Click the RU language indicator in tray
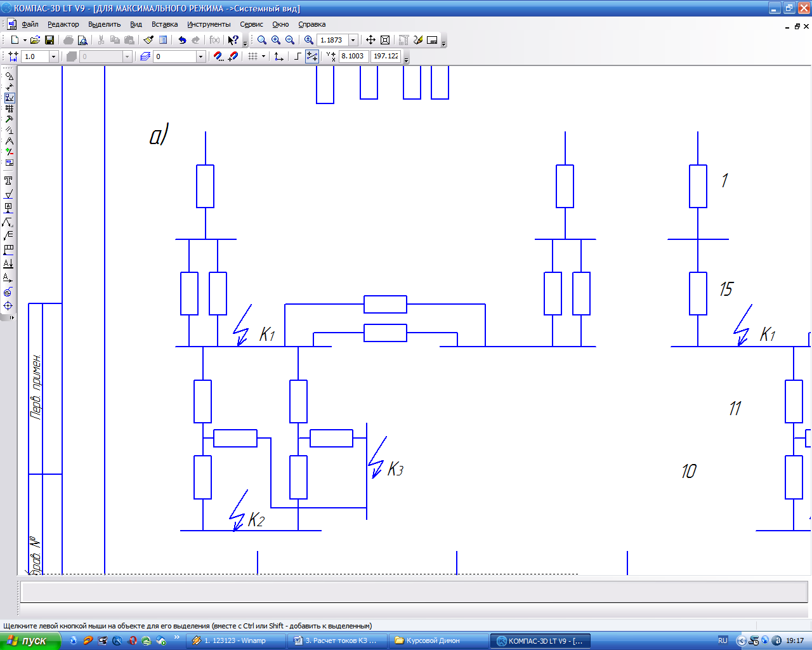This screenshot has height=650, width=812. click(x=723, y=640)
